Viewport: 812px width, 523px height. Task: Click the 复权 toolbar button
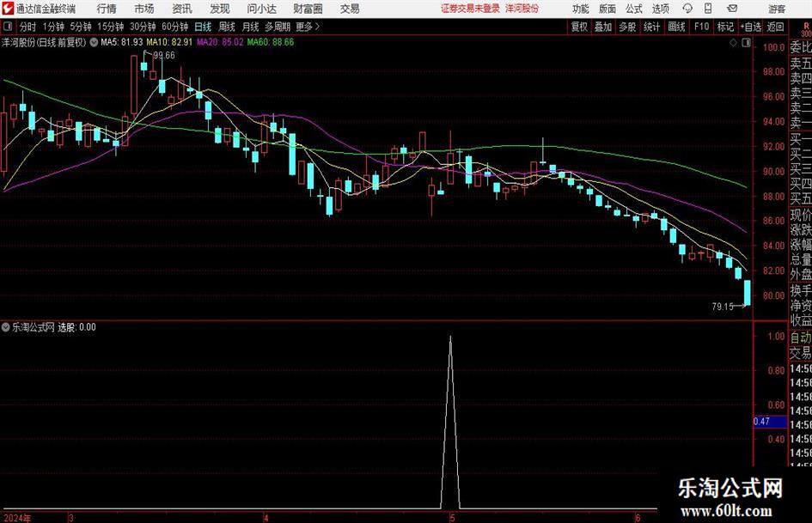pyautogui.click(x=579, y=27)
